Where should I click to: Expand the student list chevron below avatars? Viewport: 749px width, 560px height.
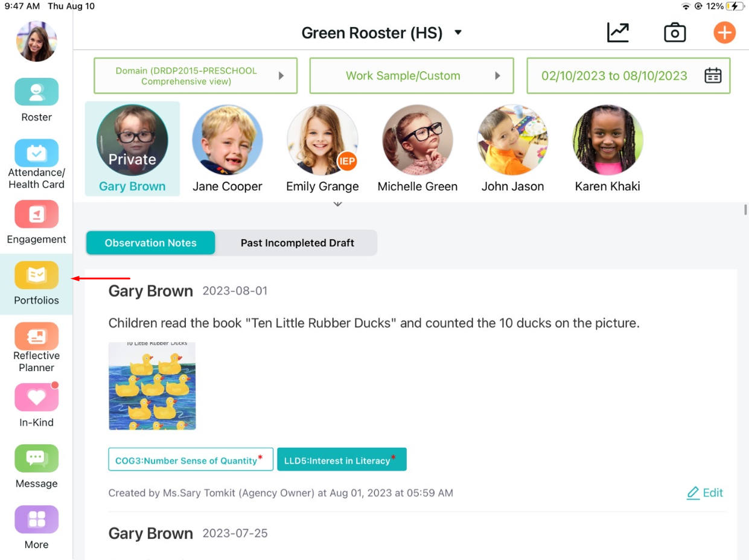(338, 204)
